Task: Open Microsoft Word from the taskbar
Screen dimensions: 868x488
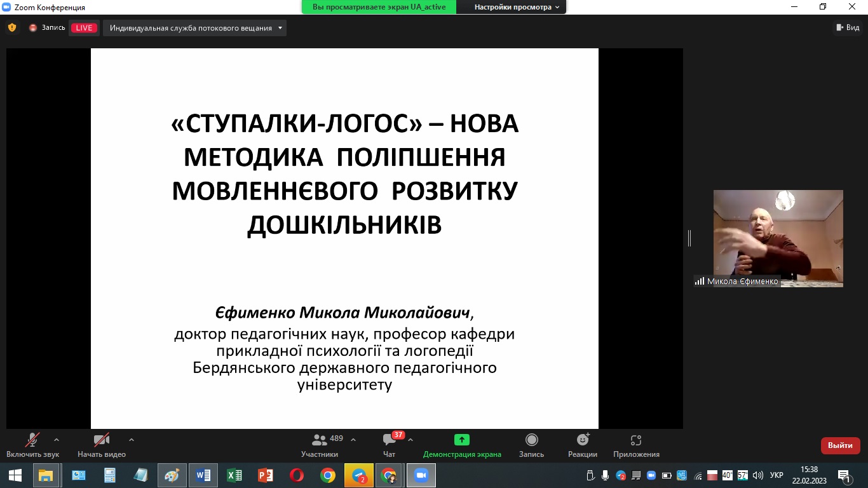Action: coord(203,475)
